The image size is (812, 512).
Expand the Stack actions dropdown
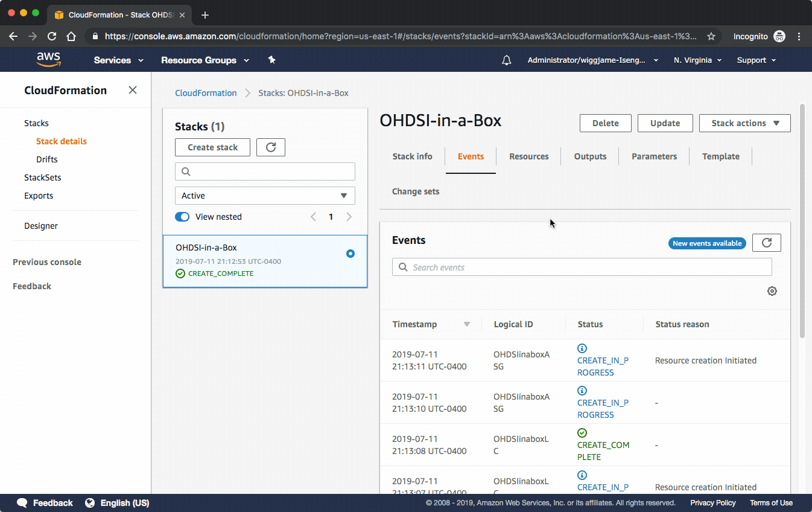click(745, 123)
